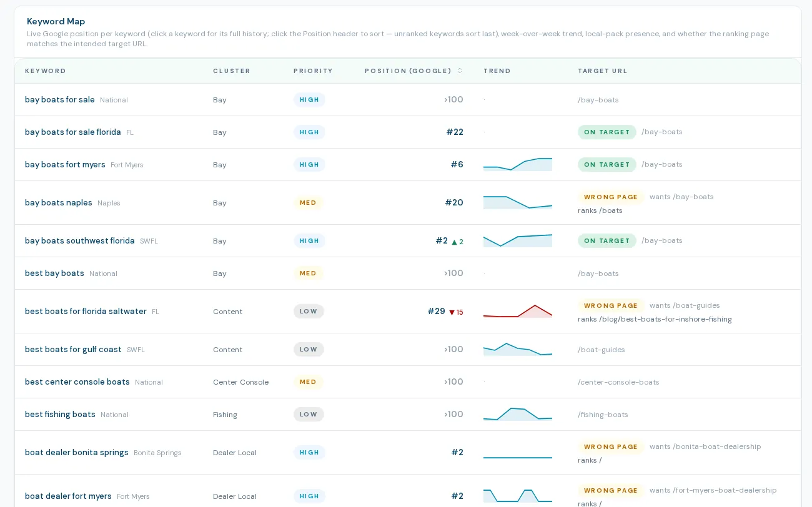Open keyword 'boat dealer fort myers'
The width and height of the screenshot is (812, 507).
pos(68,496)
